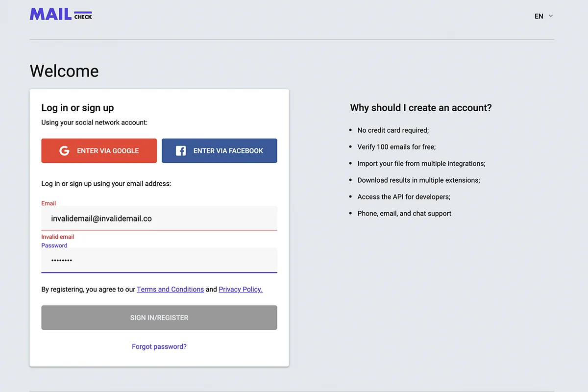588x392 pixels.
Task: Focus the Password input field
Action: (159, 261)
